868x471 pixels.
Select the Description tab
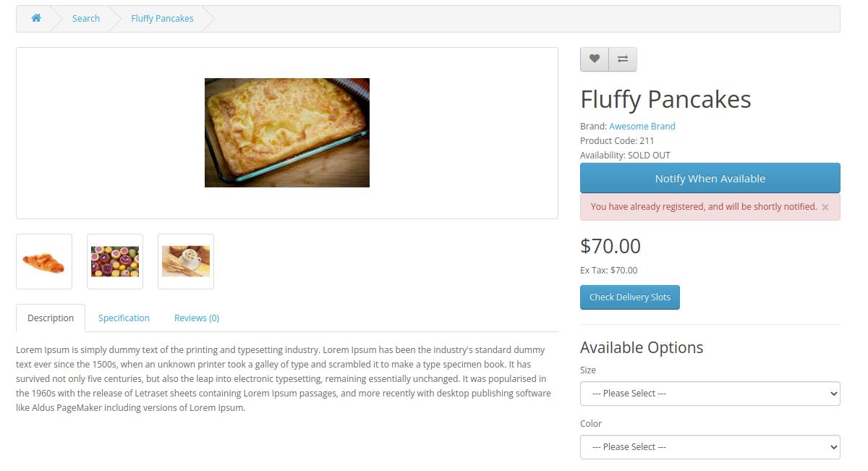pos(50,318)
